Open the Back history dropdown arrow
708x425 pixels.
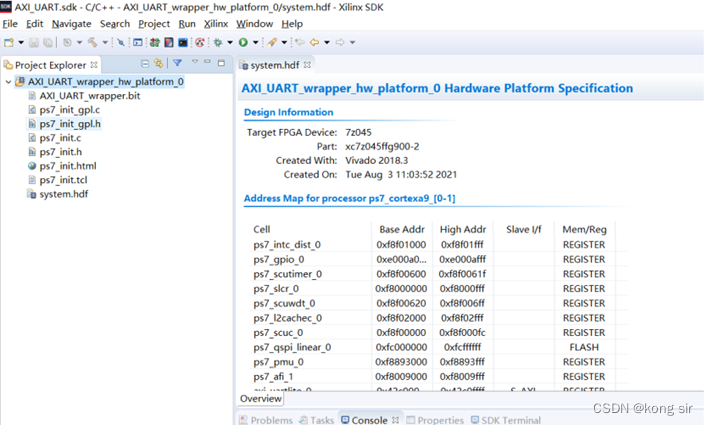(x=327, y=42)
